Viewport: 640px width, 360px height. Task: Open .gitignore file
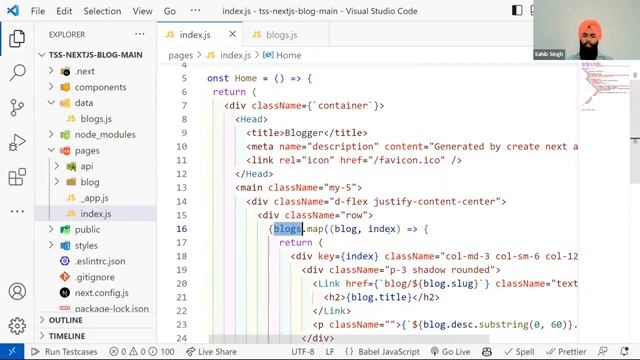96,277
